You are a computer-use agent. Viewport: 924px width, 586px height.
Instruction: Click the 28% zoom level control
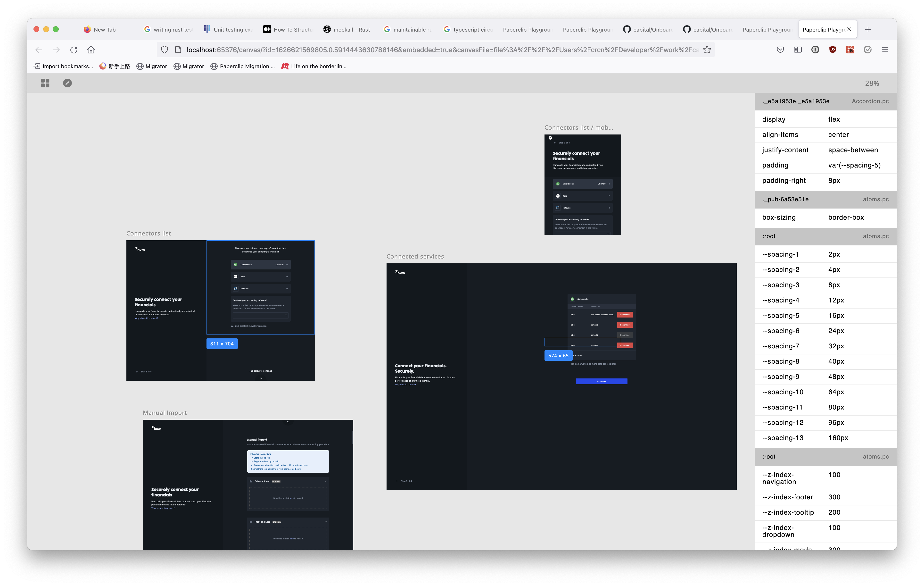tap(872, 83)
